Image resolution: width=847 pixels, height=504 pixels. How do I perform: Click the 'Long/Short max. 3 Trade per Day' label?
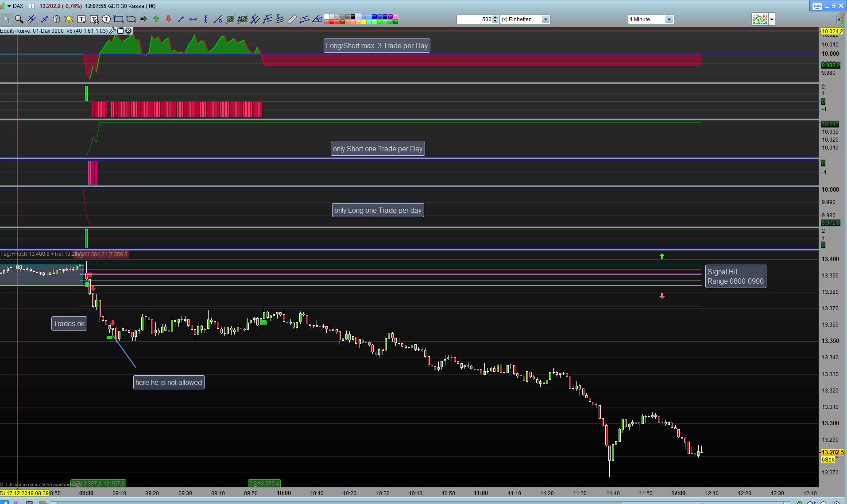(377, 46)
